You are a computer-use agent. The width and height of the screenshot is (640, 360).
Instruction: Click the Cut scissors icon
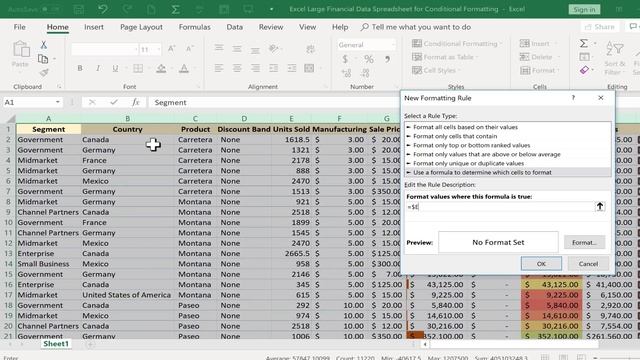[44, 44]
